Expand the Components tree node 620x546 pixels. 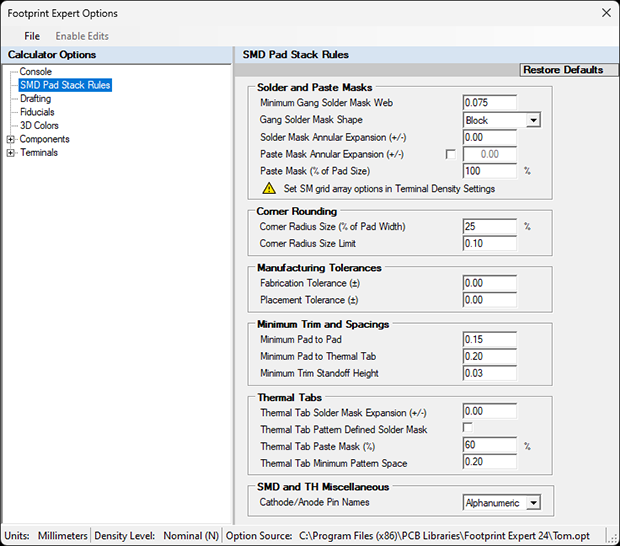point(11,139)
